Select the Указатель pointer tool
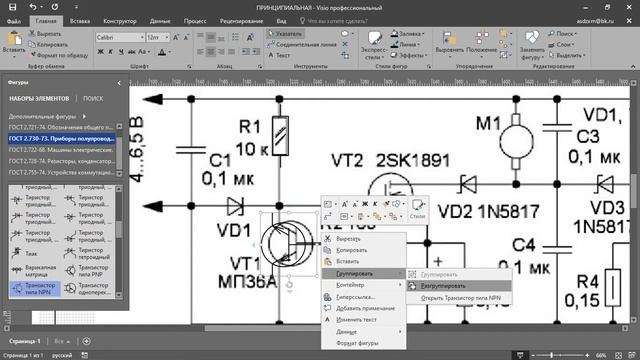 pos(285,33)
